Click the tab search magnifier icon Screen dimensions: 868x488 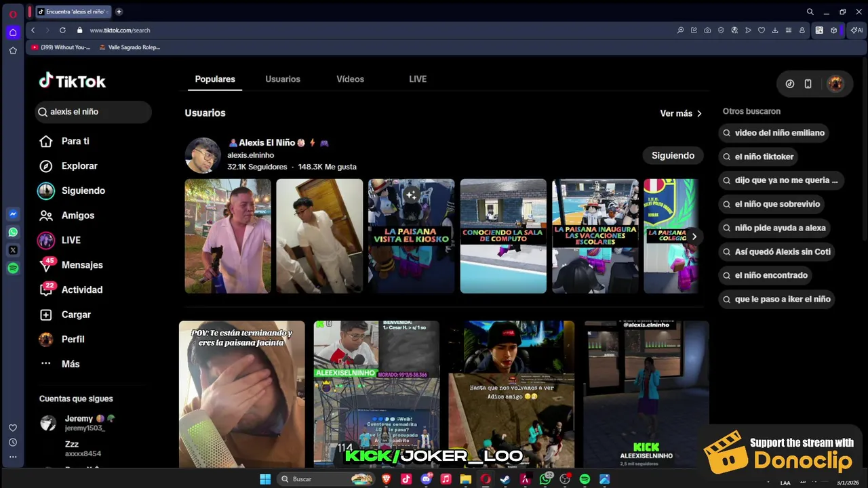click(810, 12)
